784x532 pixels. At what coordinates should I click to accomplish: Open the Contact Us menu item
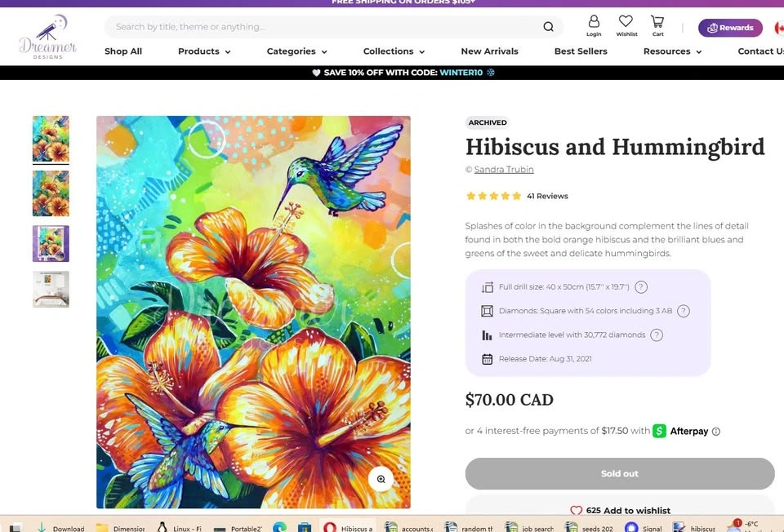pos(760,51)
